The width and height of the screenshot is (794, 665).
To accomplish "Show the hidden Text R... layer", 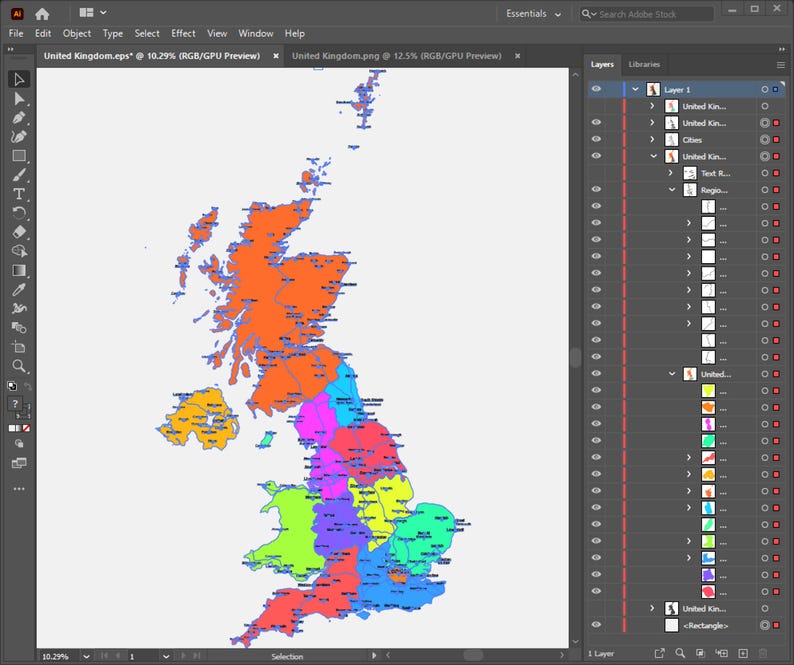I will [596, 173].
